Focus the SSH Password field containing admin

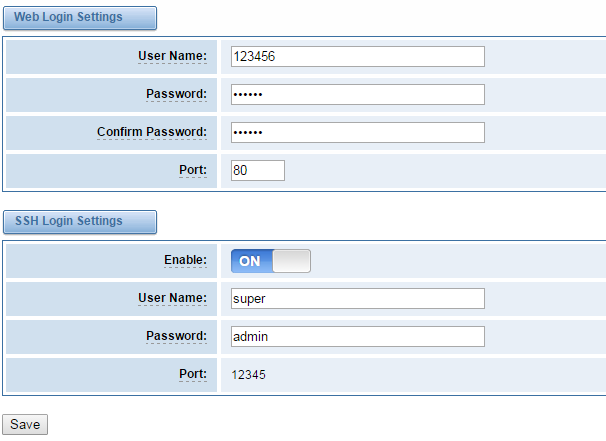click(357, 336)
